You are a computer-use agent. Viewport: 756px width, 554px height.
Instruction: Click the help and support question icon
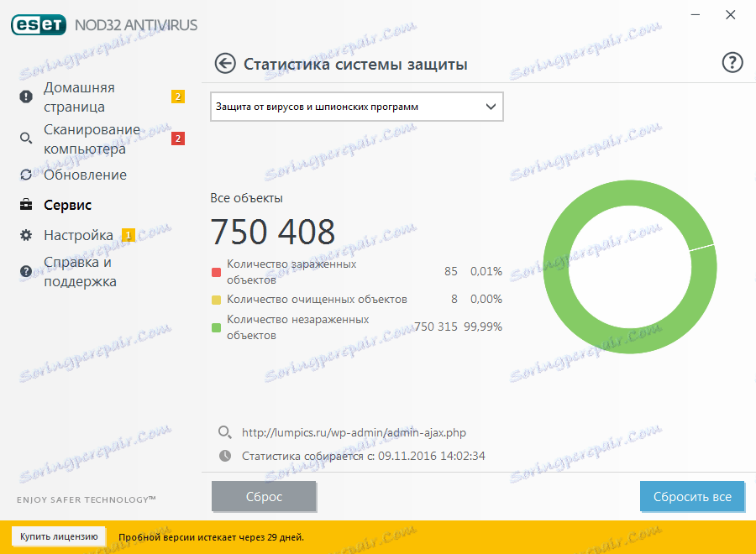(26, 271)
